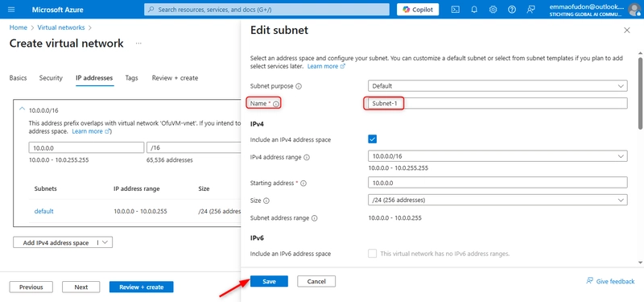Open the Add IPv4 address space dropdown arrow
Image resolution: width=644 pixels, height=302 pixels.
point(105,242)
